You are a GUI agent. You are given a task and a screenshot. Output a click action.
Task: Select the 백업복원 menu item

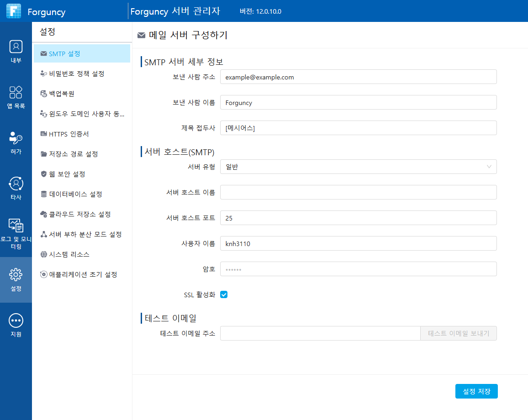[x=82, y=94]
